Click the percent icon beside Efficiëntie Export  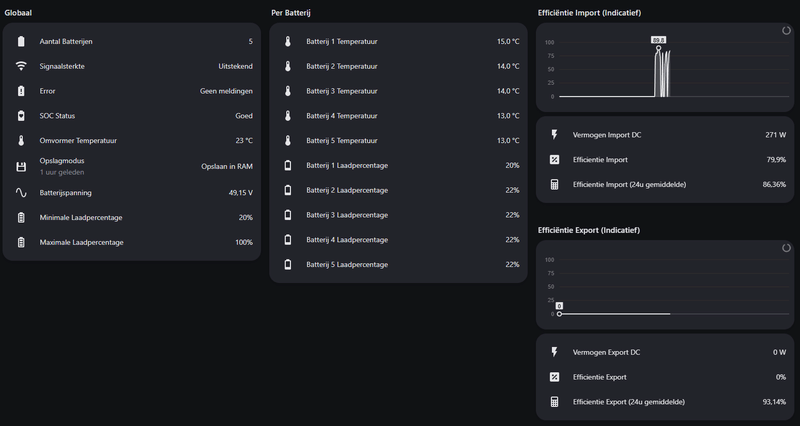(x=555, y=377)
